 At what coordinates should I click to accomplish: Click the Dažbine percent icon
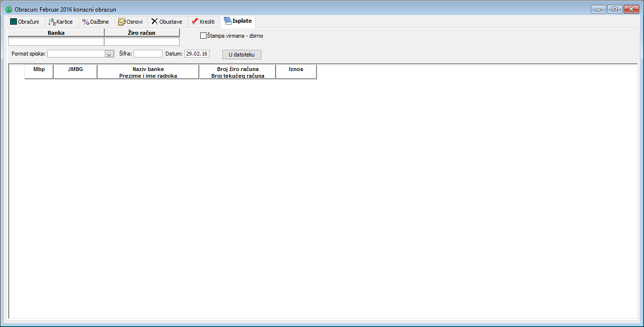pyautogui.click(x=86, y=22)
